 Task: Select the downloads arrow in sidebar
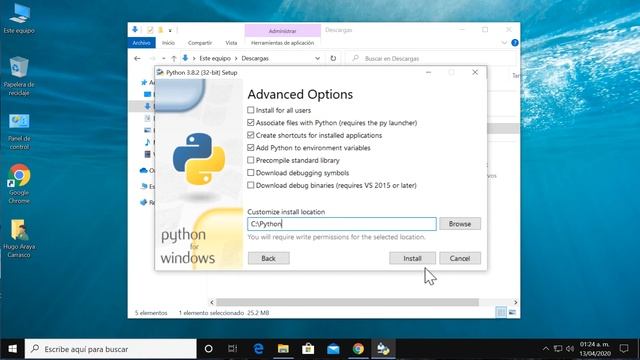click(147, 106)
